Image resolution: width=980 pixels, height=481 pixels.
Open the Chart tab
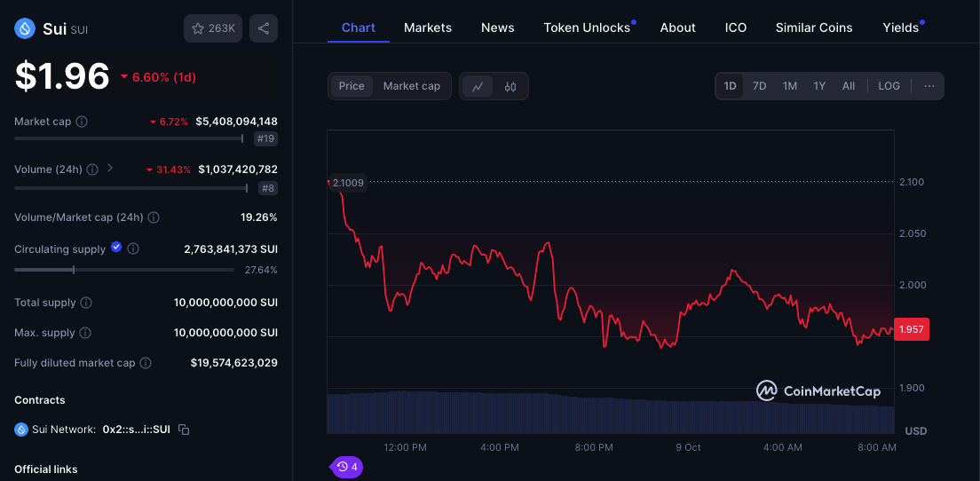click(x=359, y=28)
